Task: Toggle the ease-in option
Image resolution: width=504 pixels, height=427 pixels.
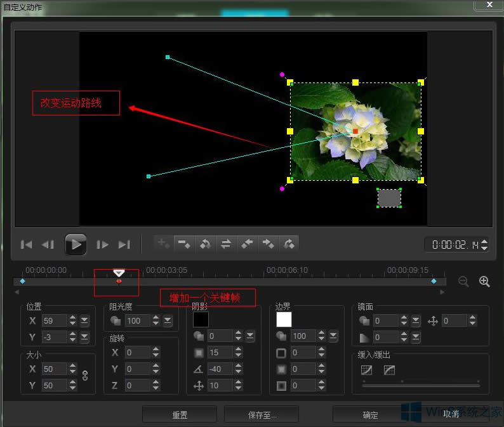Action: coord(366,370)
